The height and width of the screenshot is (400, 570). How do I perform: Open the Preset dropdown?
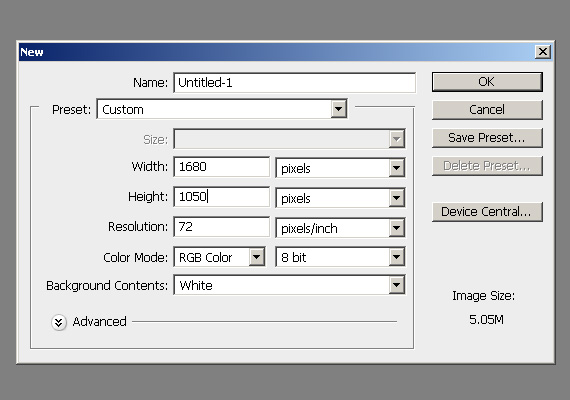coord(222,109)
